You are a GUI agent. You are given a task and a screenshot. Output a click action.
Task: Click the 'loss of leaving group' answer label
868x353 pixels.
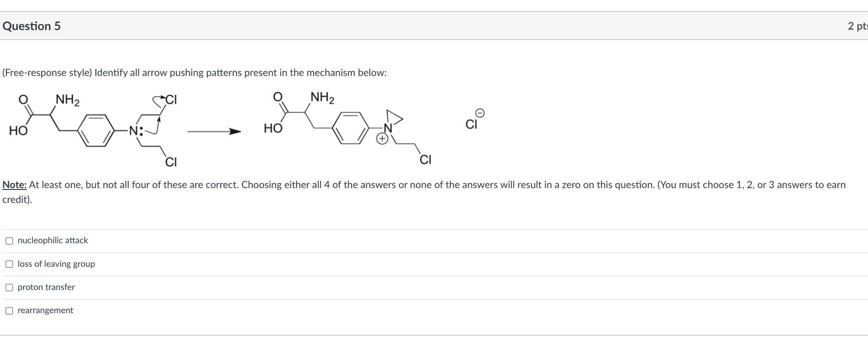(56, 264)
